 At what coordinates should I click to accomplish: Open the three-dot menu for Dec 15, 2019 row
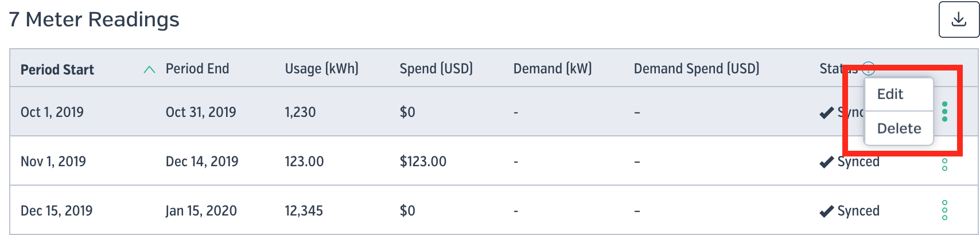944,210
